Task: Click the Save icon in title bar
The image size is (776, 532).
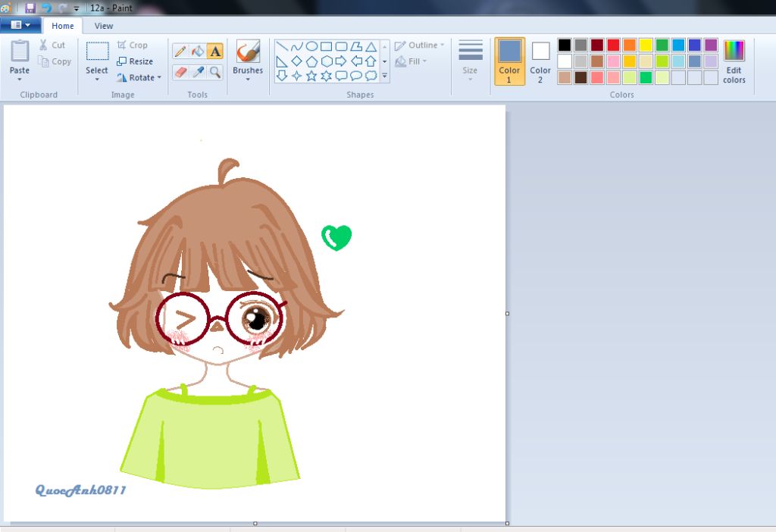Action: [x=30, y=8]
